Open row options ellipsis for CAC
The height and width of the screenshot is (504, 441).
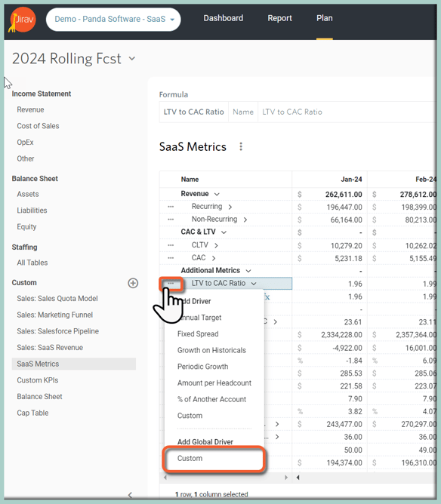coord(171,258)
